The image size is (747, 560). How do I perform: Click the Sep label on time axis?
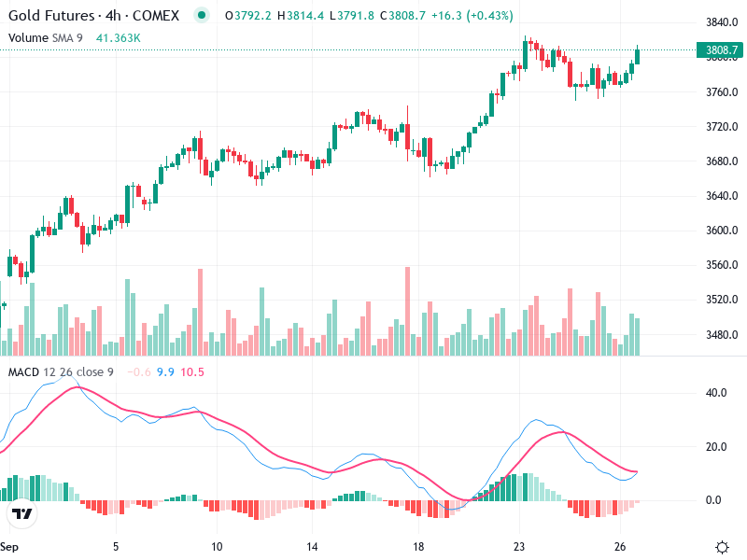click(10, 547)
